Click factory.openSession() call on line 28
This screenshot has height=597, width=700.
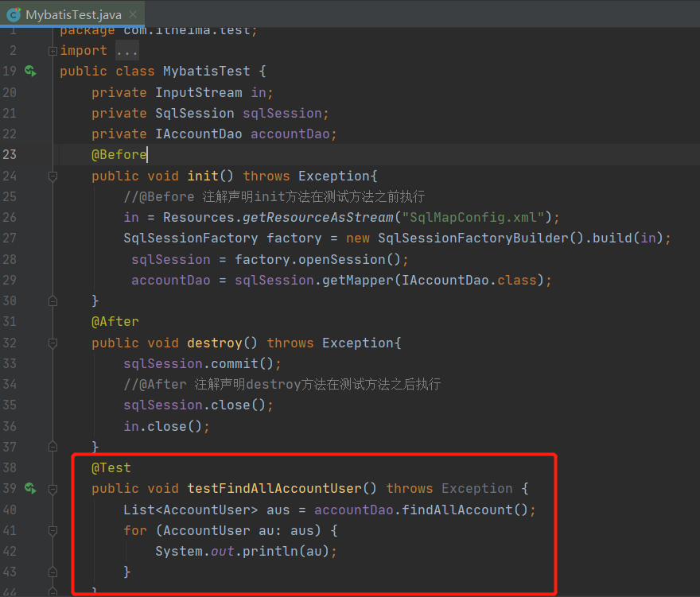(x=317, y=259)
